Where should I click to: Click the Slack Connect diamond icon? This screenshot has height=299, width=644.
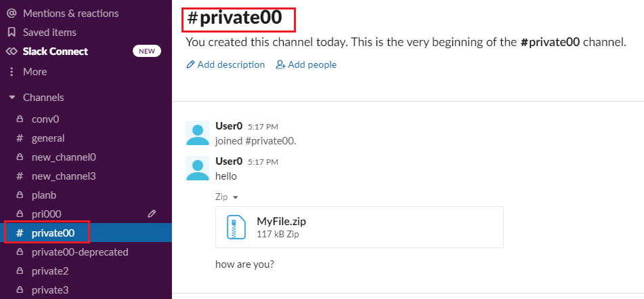coord(12,52)
